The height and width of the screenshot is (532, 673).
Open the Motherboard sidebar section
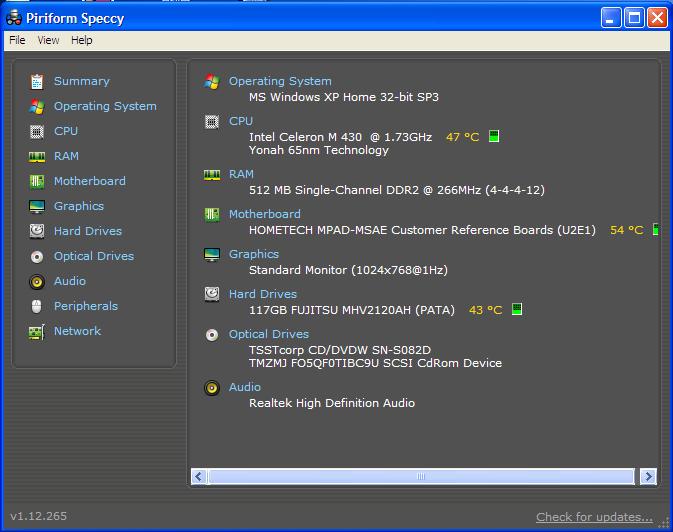point(90,181)
